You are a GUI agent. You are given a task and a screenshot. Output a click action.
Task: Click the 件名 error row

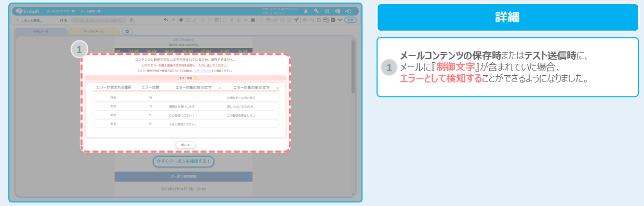(186, 97)
